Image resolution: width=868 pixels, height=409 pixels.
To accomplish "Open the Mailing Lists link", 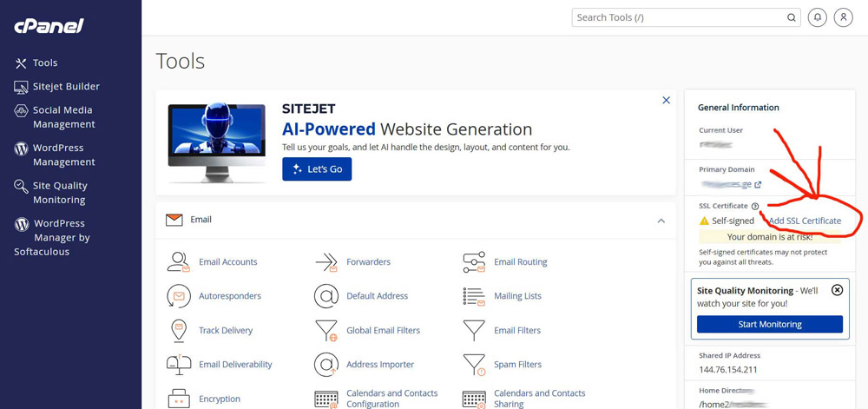I will tap(517, 296).
